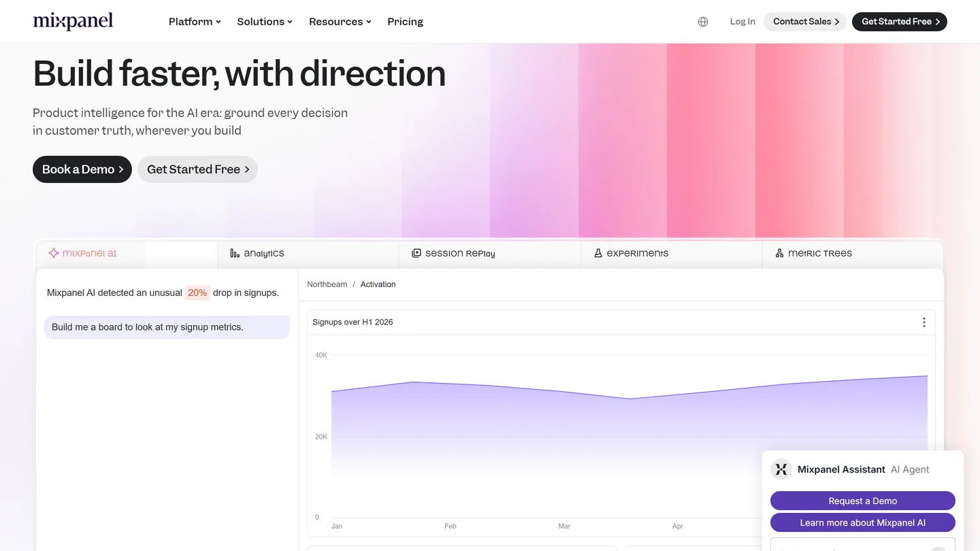Switch to the Metric Trees tab
The height and width of the screenshot is (551, 980).
(x=853, y=254)
